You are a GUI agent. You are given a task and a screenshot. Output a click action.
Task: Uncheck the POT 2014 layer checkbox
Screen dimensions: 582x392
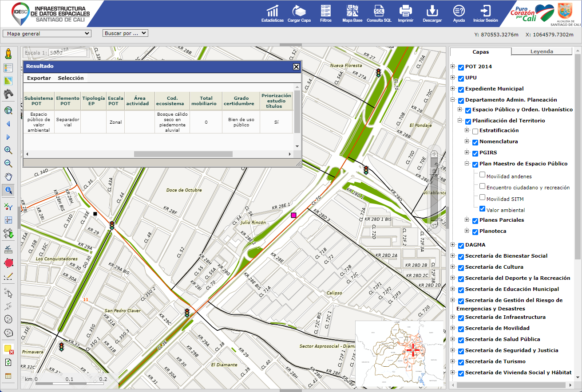[461, 67]
